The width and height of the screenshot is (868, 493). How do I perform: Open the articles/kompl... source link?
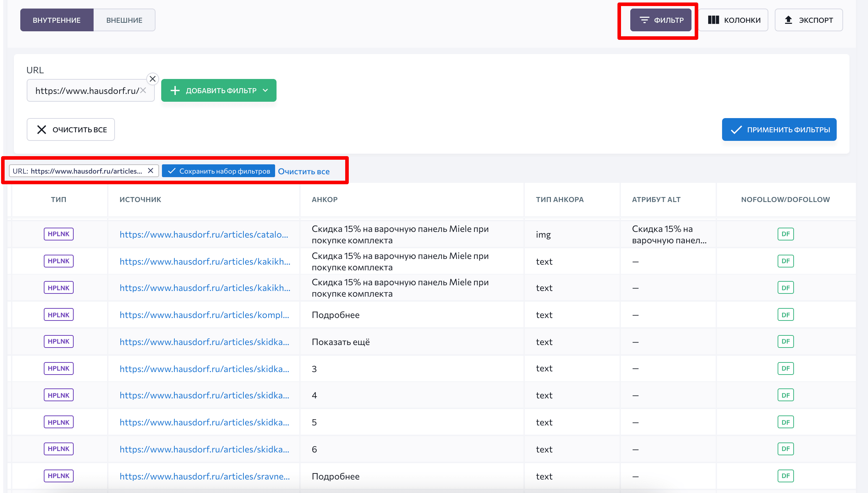pos(204,315)
